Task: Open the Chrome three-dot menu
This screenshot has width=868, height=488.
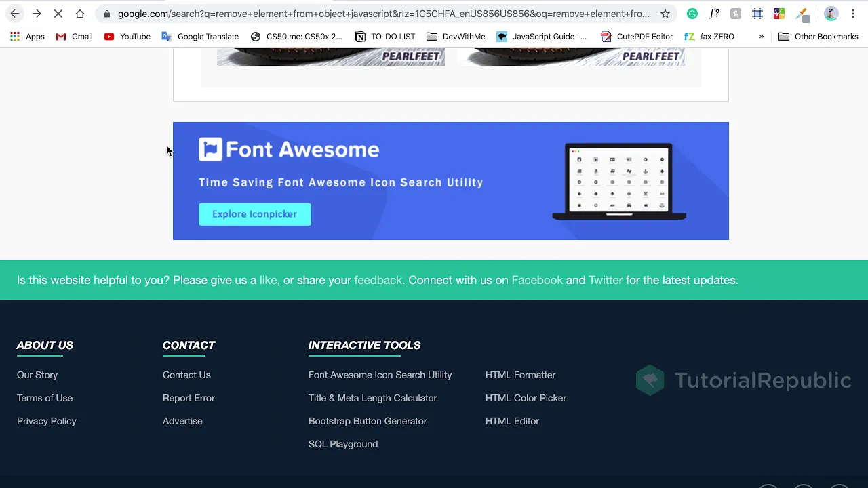Action: point(853,14)
